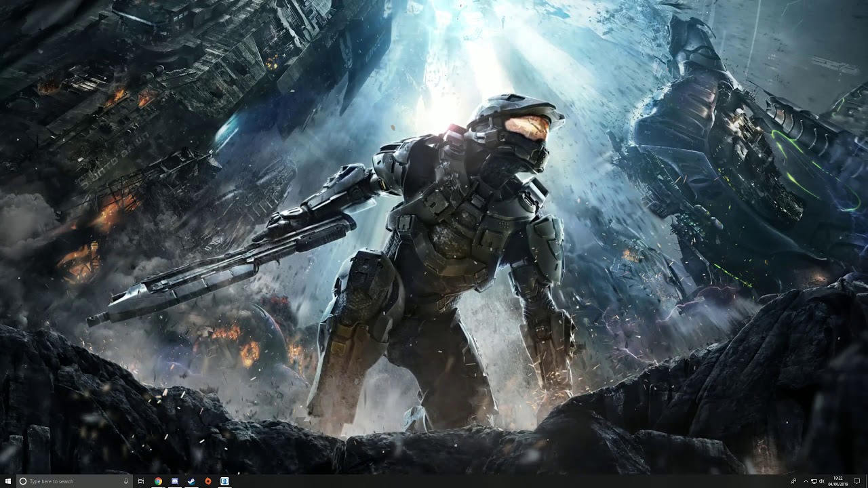Open Steam from the taskbar
The height and width of the screenshot is (488, 868).
pos(191,481)
